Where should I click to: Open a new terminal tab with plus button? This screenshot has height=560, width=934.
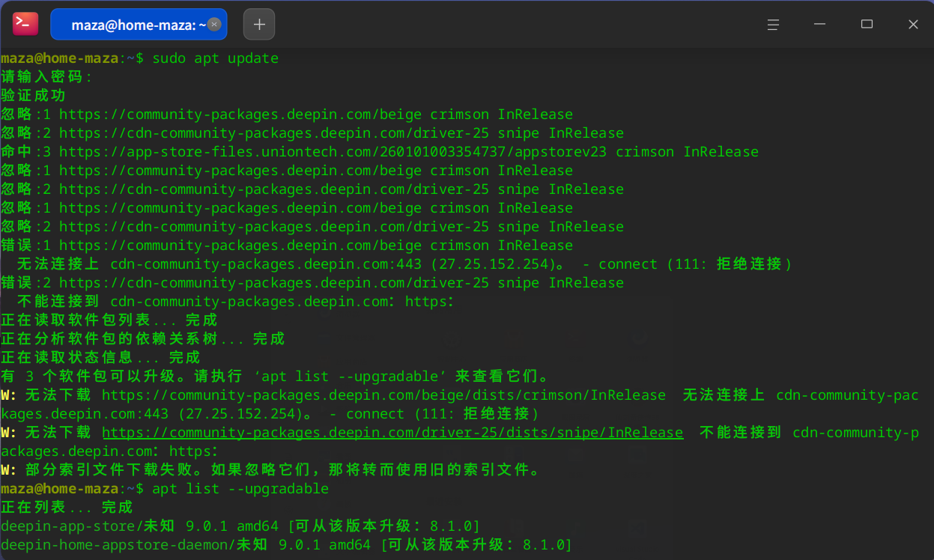pos(259,25)
